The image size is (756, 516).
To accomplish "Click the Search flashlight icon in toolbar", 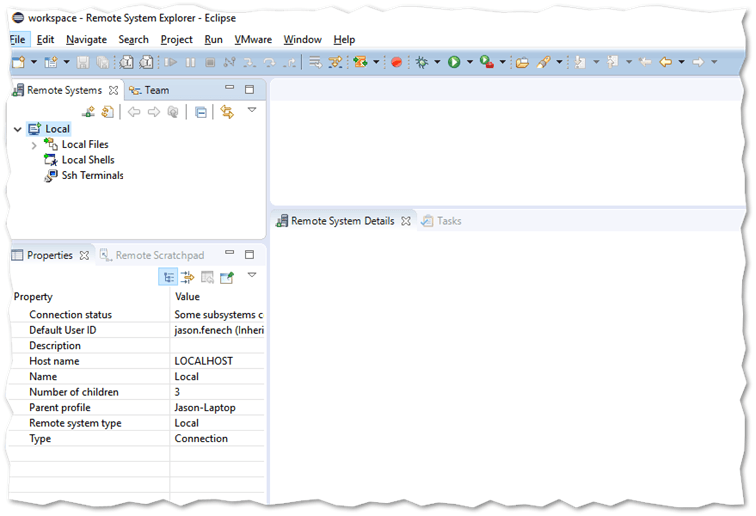I will 543,62.
